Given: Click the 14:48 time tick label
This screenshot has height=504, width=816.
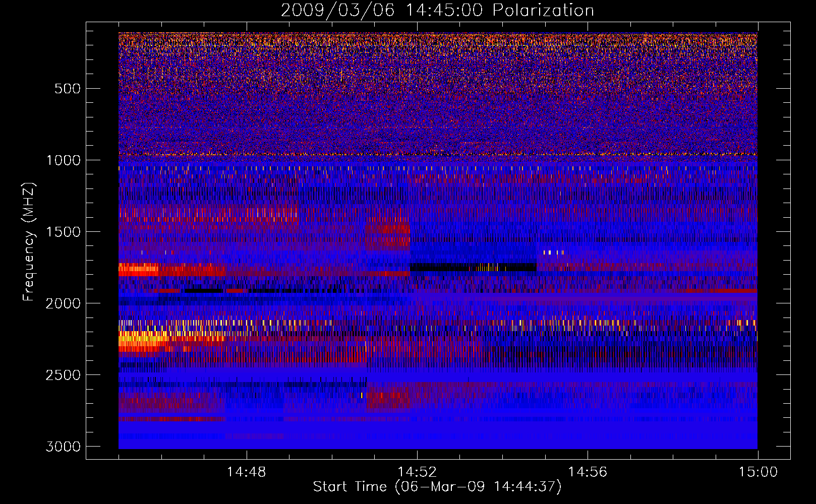Looking at the screenshot, I should [x=247, y=472].
